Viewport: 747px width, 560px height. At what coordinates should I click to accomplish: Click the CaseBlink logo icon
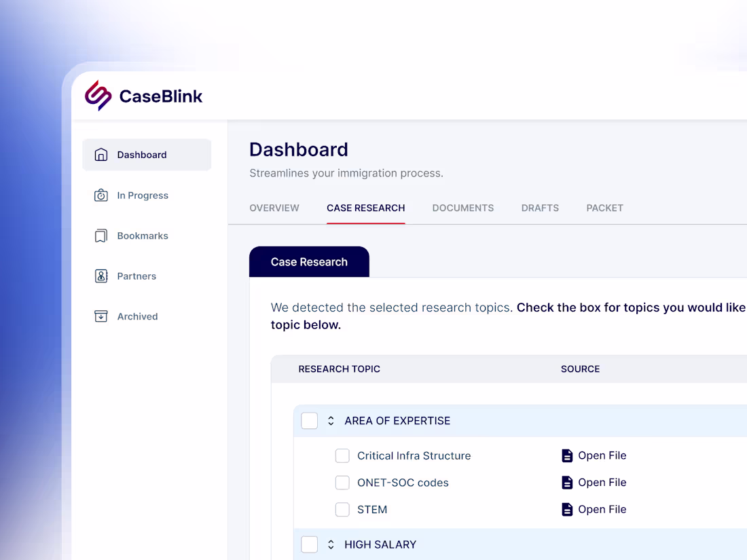click(x=98, y=96)
